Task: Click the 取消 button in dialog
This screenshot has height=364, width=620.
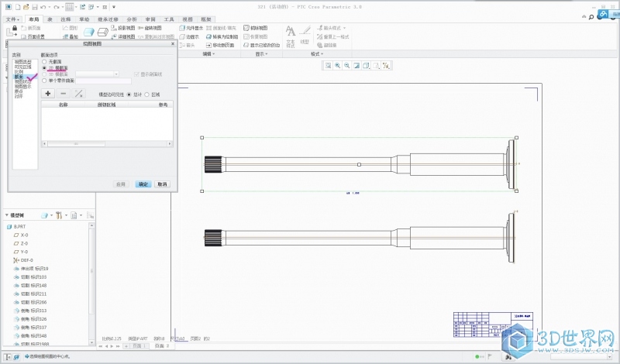Action: click(x=161, y=184)
